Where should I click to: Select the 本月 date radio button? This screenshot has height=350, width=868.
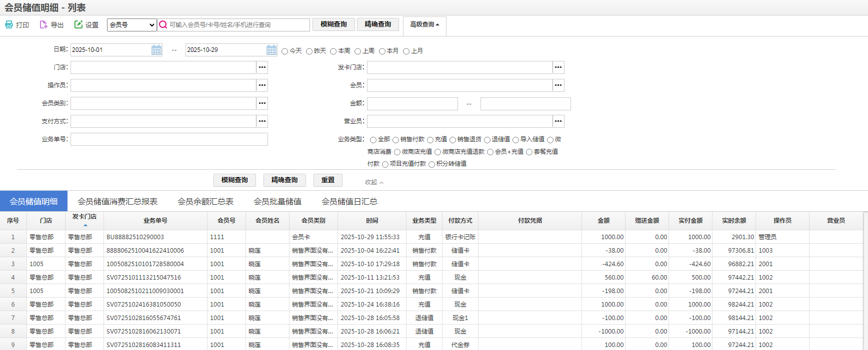click(382, 51)
